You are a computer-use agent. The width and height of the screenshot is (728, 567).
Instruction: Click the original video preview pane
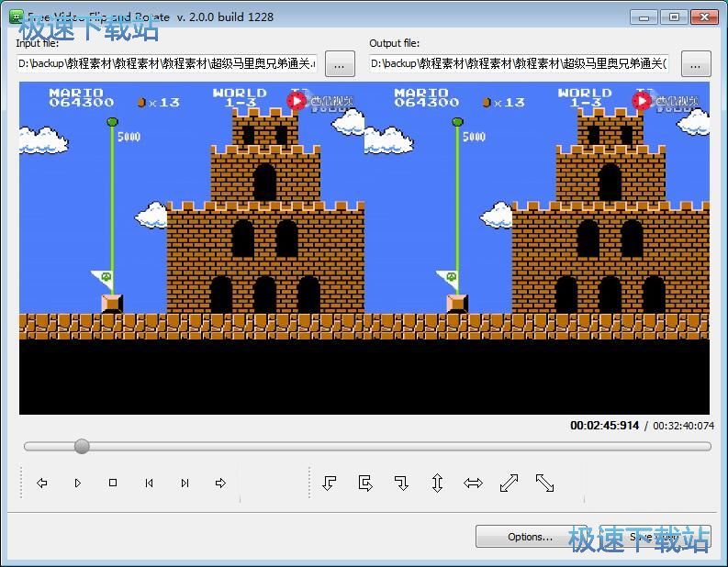[x=192, y=249]
